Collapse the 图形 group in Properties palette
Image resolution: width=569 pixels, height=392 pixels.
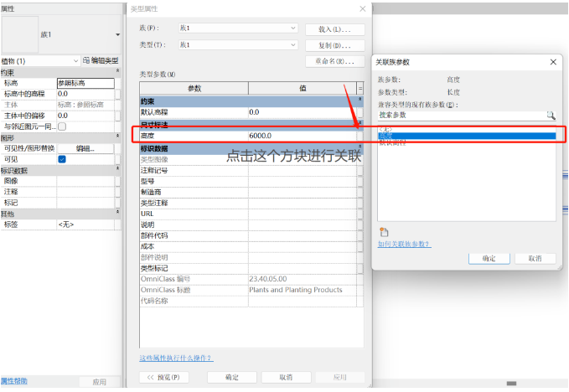click(117, 136)
